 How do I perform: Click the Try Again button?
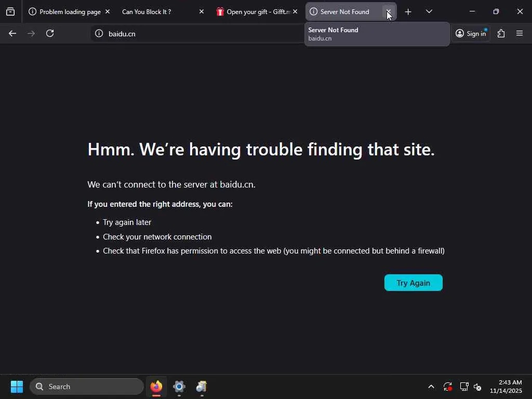coord(413,283)
